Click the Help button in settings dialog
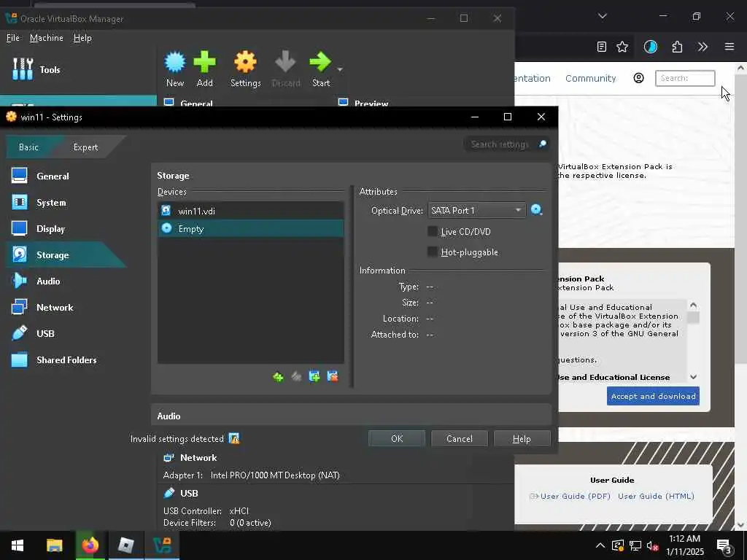Screen dimensions: 747x560 [522, 438]
